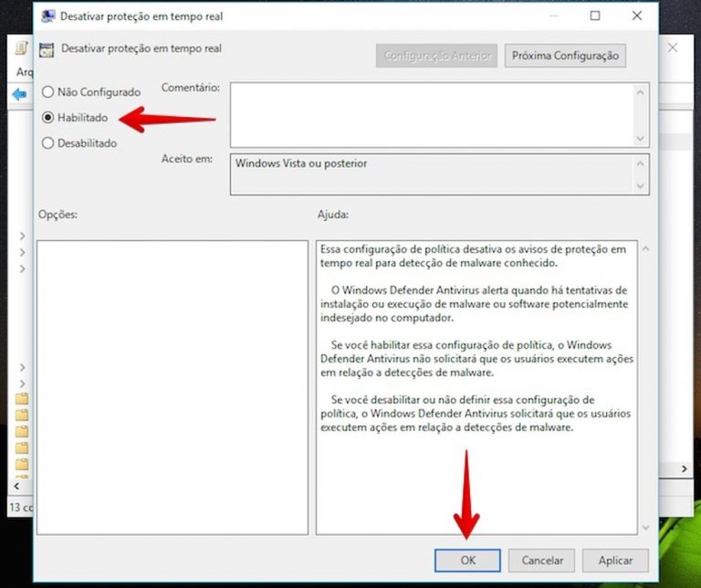Screen dimensions: 701x588
Task: Open the Arquivo menu in background window
Action: [25, 71]
